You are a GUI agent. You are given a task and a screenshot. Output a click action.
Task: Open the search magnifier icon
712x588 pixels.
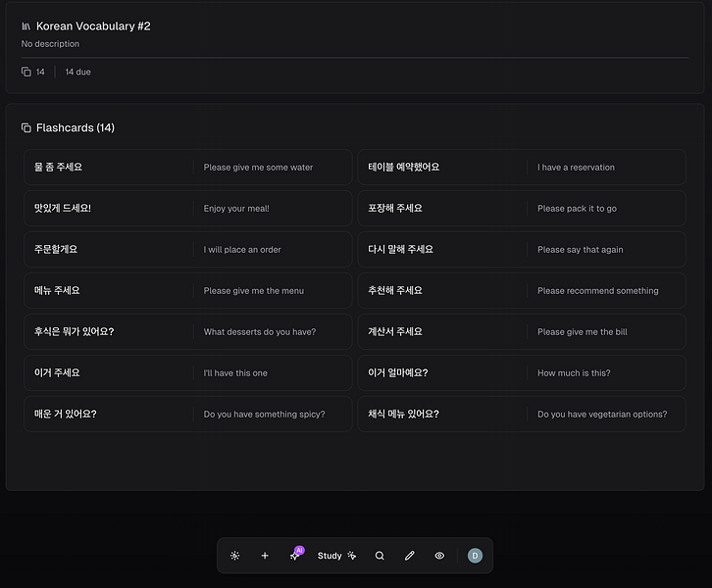tap(380, 556)
